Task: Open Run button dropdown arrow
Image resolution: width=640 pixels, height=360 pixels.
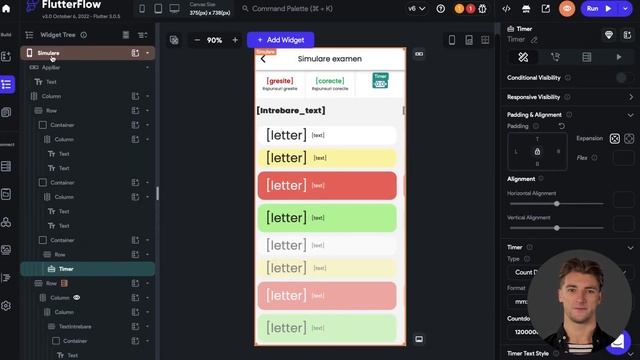Action: 625,9
